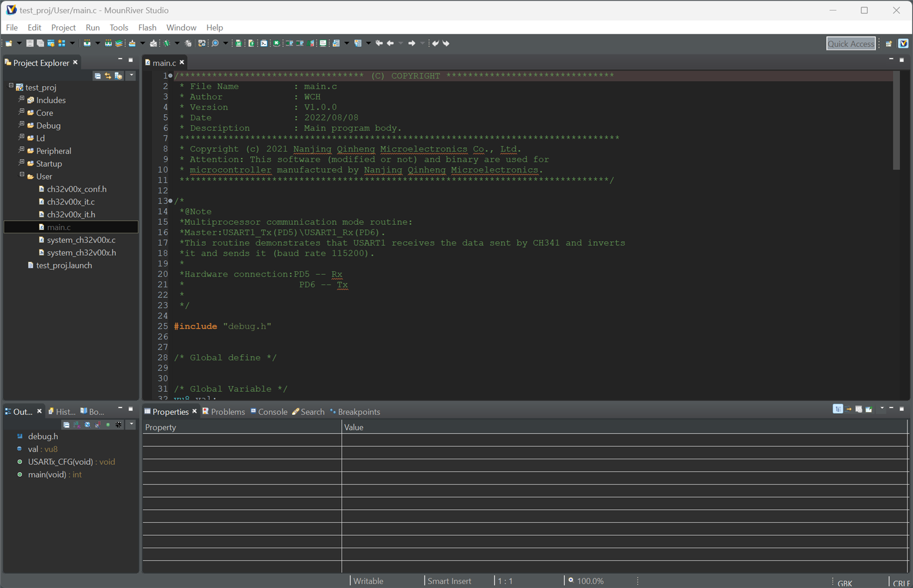Expand the Includes folder
Viewport: 913px width, 588px height.
pyautogui.click(x=21, y=99)
